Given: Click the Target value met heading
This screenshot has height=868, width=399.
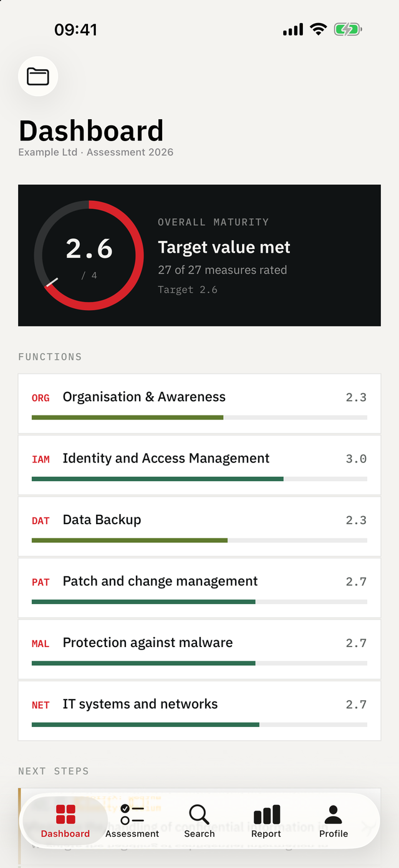Looking at the screenshot, I should [224, 247].
